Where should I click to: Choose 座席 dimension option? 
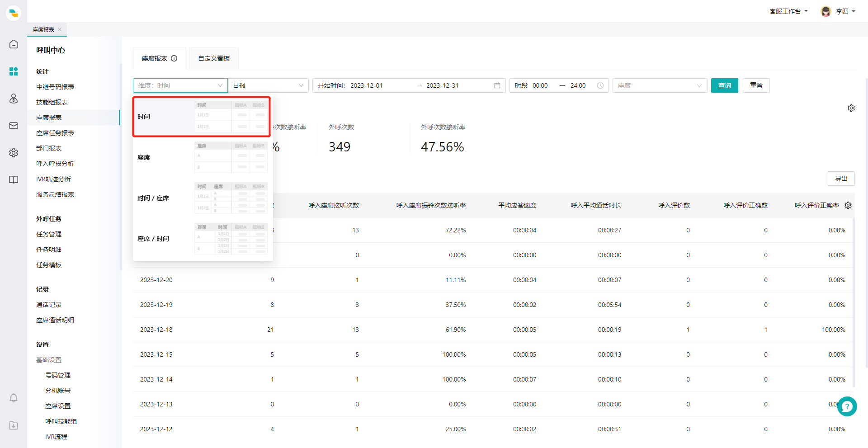point(203,157)
